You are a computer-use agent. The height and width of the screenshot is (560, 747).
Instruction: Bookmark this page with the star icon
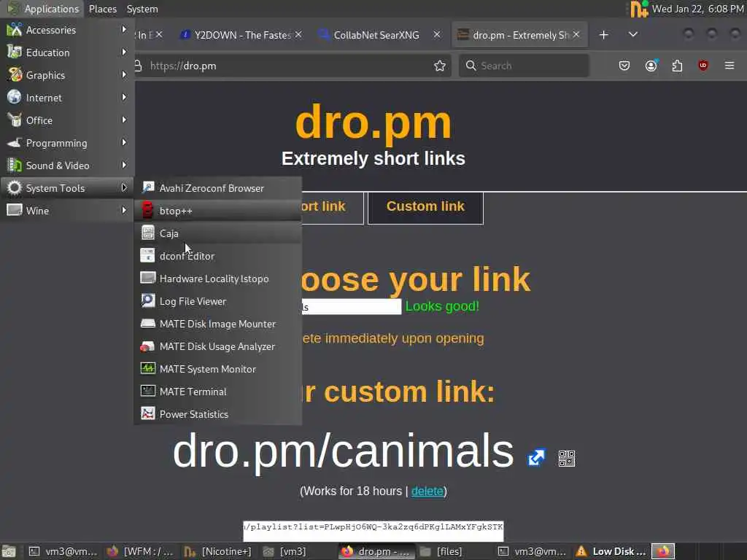(440, 66)
